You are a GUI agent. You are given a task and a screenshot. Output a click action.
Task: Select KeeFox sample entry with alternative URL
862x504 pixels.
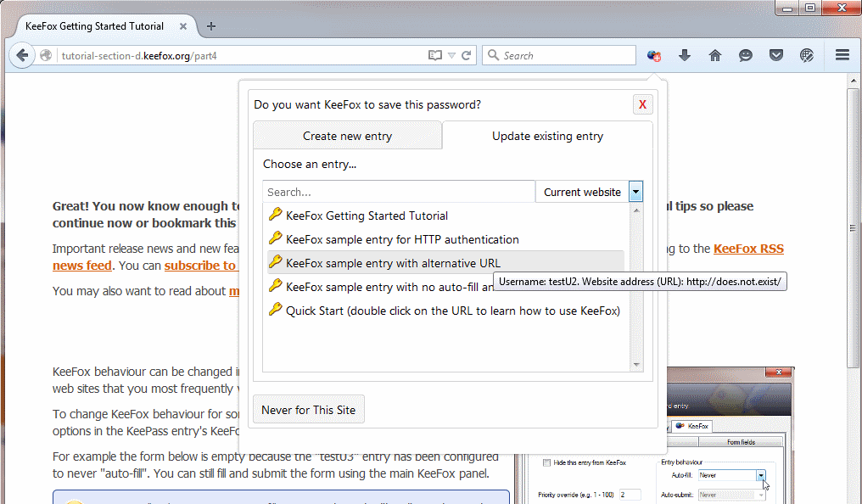click(x=445, y=263)
